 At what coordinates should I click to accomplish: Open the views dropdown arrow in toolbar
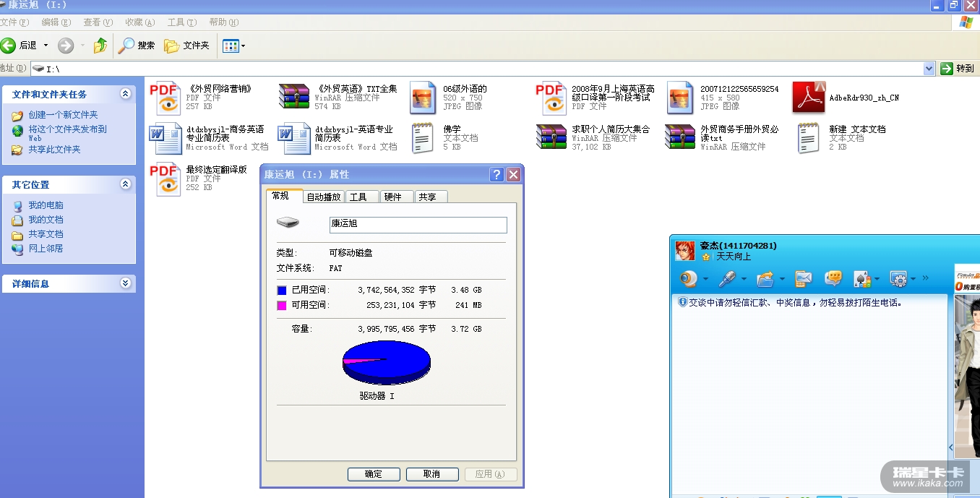click(244, 46)
